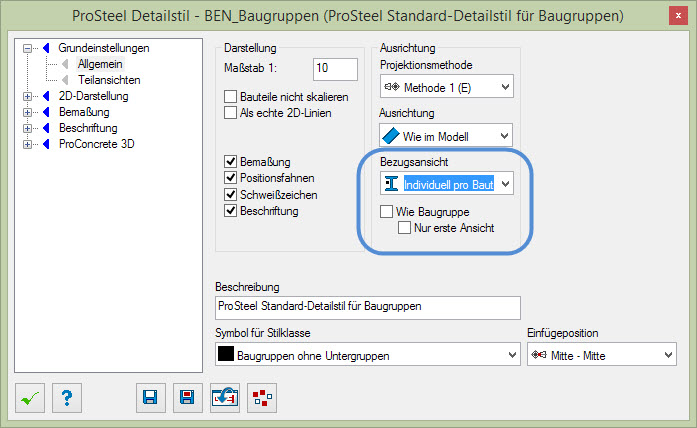
Task: Click blue arrow icon beside Bemaßung
Action: tap(46, 112)
